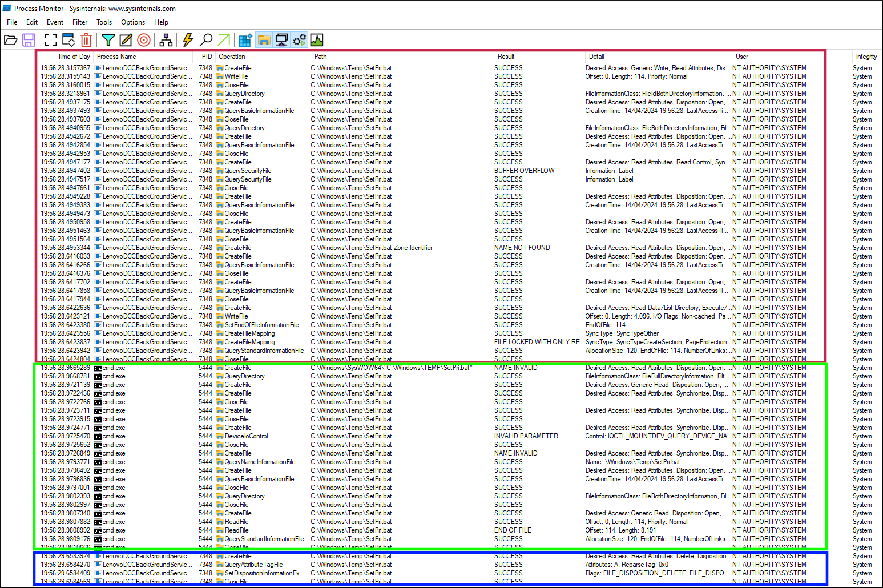Open the Options menu

132,22
